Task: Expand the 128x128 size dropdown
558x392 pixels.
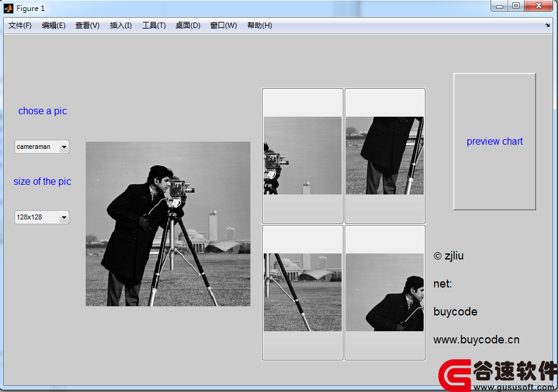Action: coord(41,217)
